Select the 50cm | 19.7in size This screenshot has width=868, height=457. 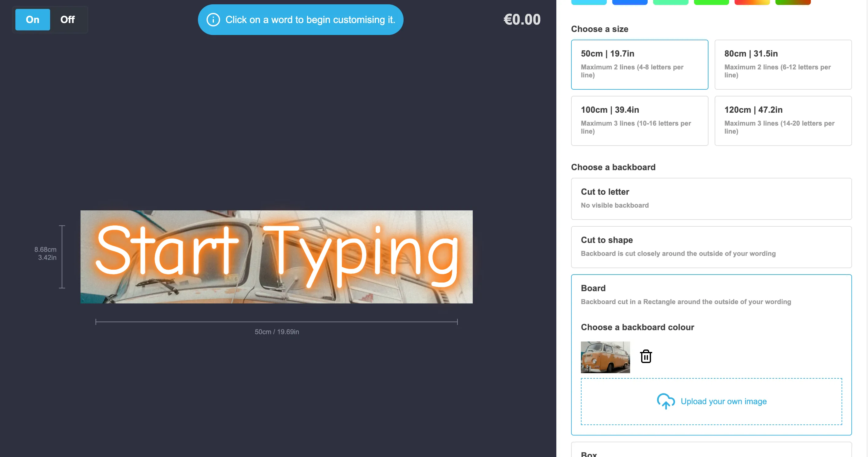coord(639,64)
